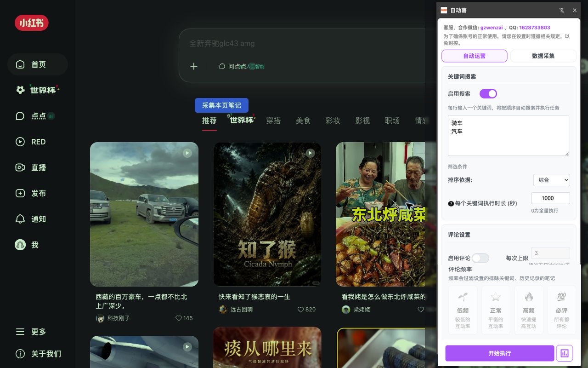The height and width of the screenshot is (368, 588).
Task: Select the 自动运营 tab
Action: pyautogui.click(x=475, y=56)
